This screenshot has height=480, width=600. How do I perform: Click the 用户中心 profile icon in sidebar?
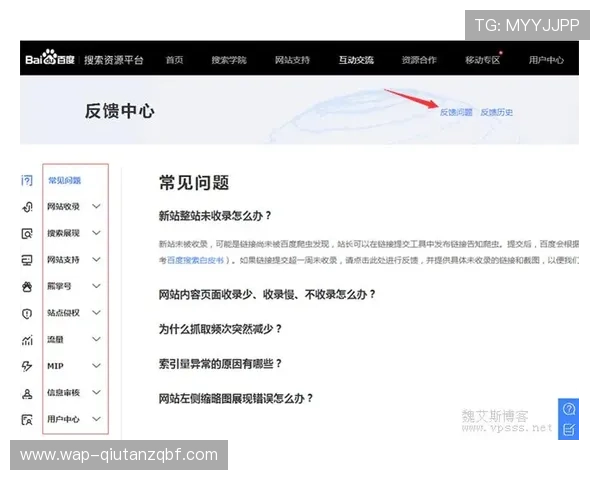[x=27, y=420]
